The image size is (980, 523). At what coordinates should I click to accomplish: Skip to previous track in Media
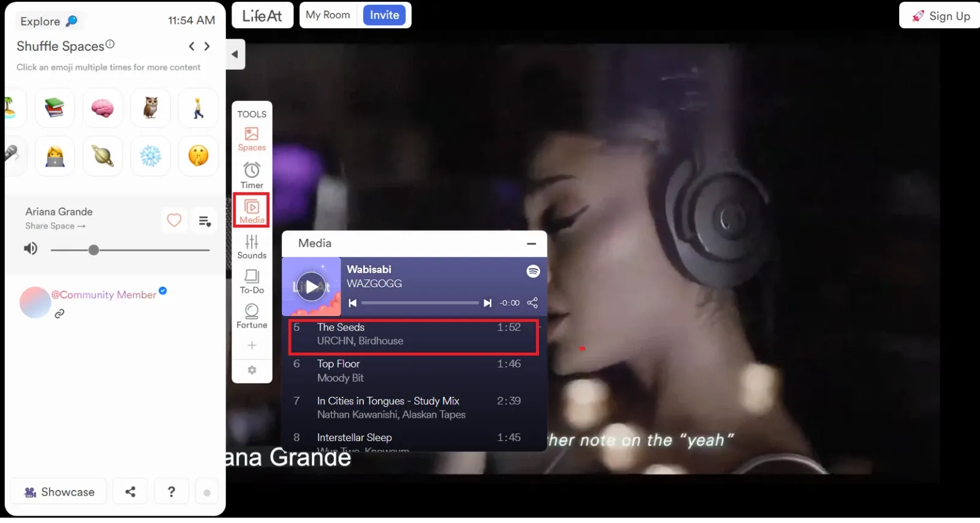click(352, 303)
